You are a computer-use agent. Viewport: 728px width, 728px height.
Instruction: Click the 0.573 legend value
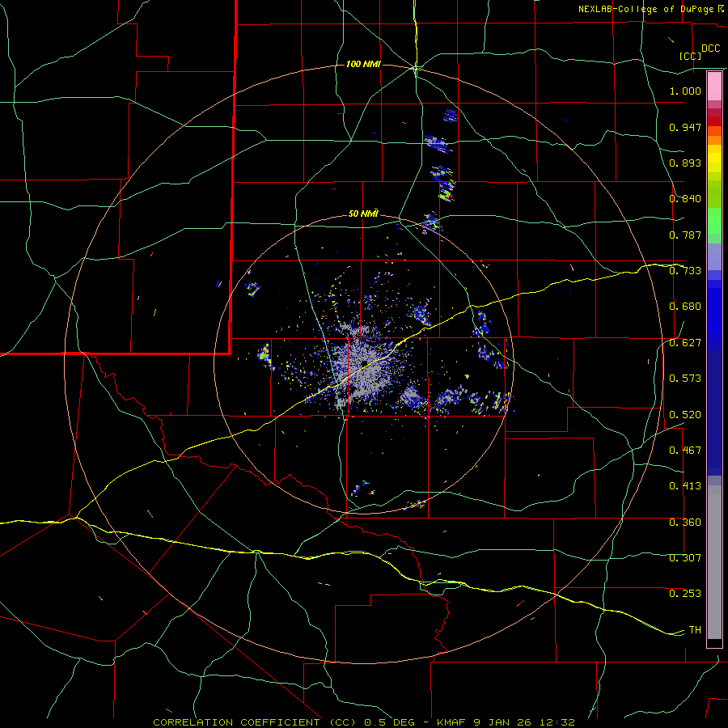[685, 379]
